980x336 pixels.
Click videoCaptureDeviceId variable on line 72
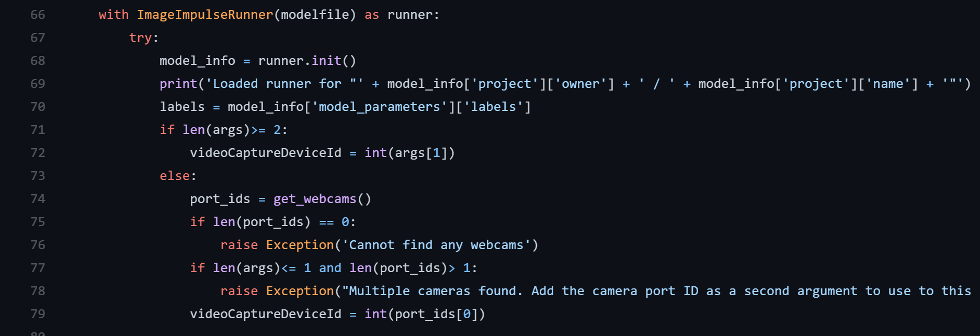point(266,153)
